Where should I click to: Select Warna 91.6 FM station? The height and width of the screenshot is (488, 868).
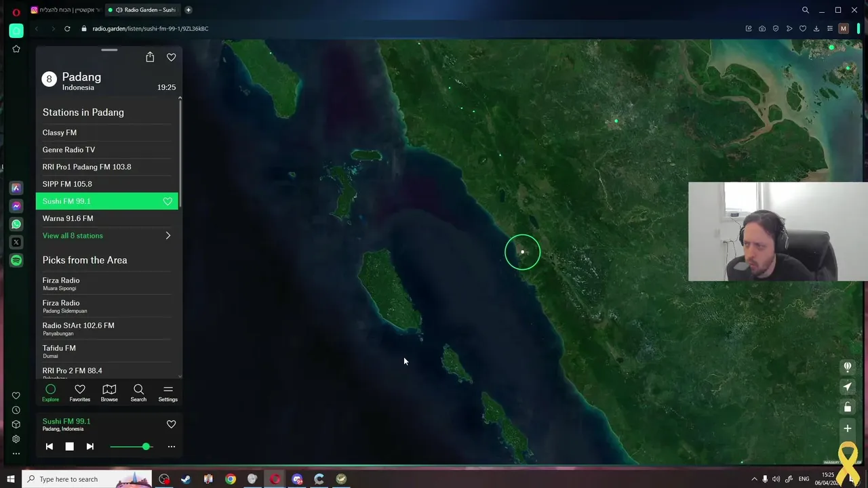107,218
